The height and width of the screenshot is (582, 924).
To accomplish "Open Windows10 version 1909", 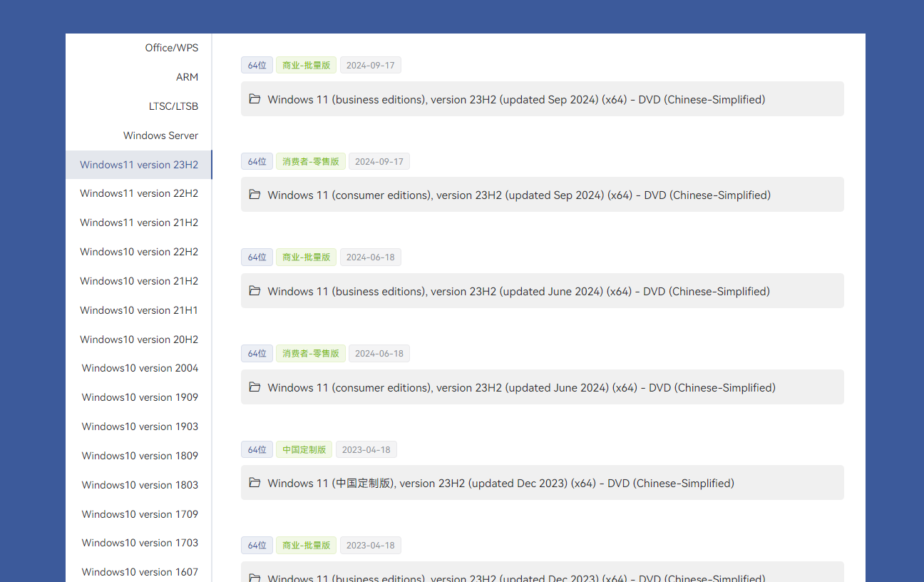I will click(x=139, y=397).
